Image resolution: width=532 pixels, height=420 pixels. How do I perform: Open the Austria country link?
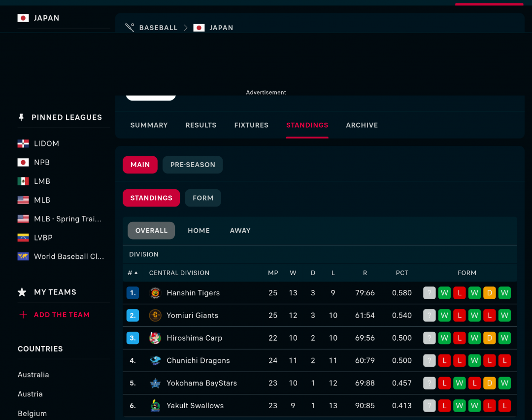(x=30, y=394)
